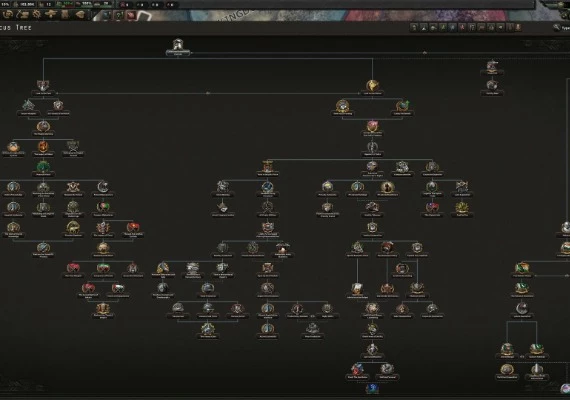Image resolution: width=570 pixels, height=400 pixels.
Task: Select the golden India map focus
Action: tap(372, 86)
